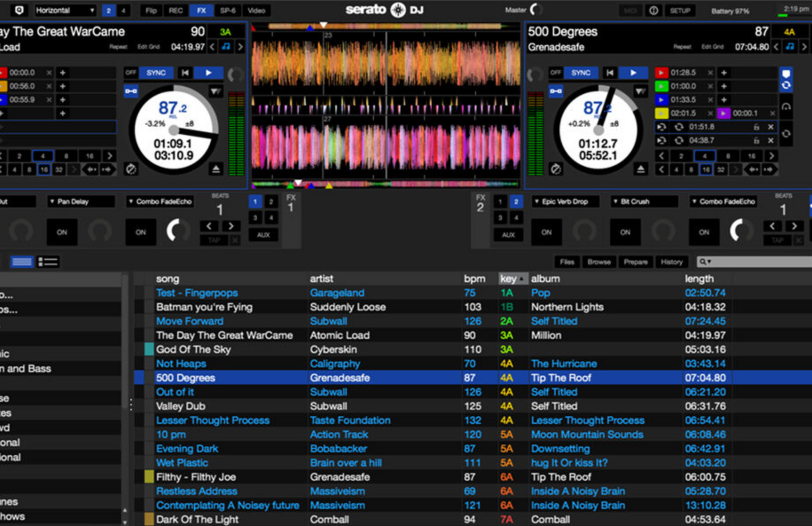This screenshot has height=526, width=812.
Task: Open the Horizontal display mode dropdown
Action: [65, 10]
